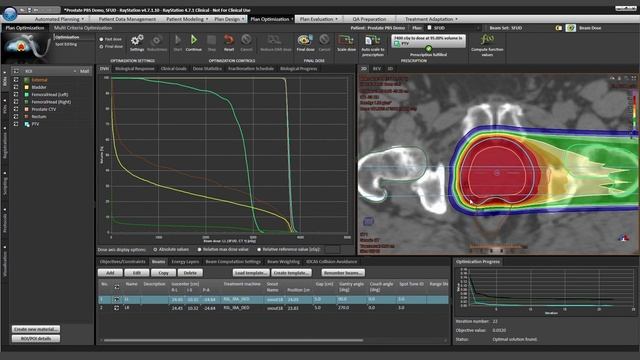Select Spot Editing in side list
Screen dimensions: 640x360
tap(66, 44)
